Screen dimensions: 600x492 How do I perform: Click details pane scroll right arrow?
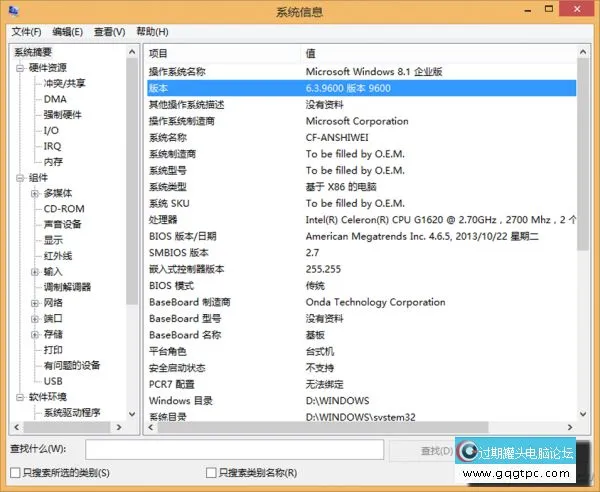click(570, 427)
